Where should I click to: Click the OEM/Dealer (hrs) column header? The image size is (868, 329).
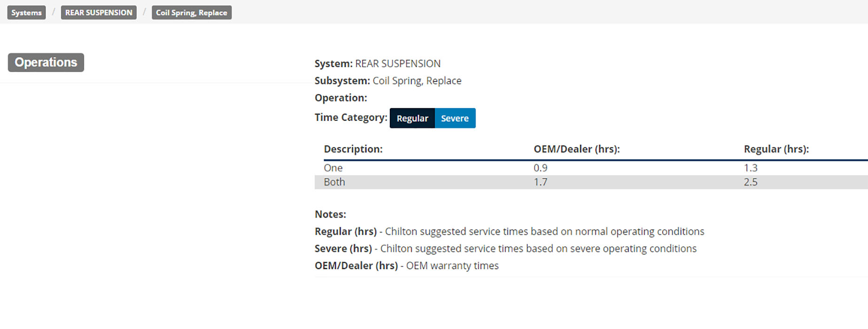pos(577,149)
